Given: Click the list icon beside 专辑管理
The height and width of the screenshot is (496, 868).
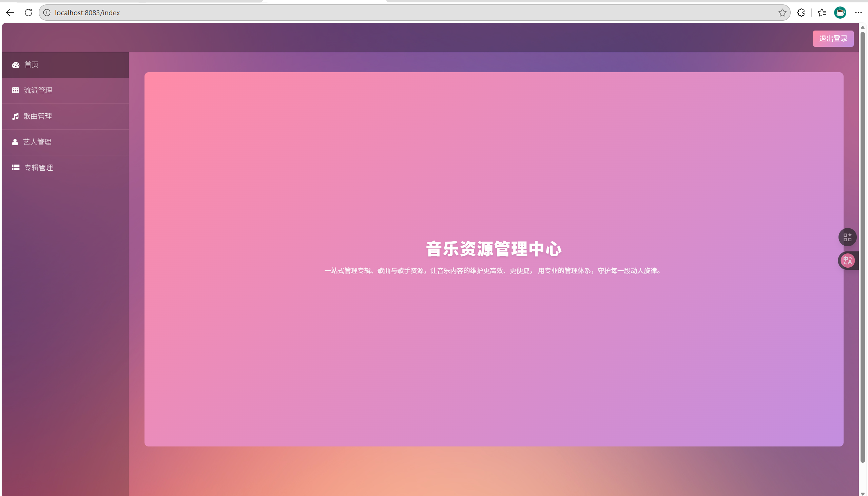Looking at the screenshot, I should coord(16,167).
